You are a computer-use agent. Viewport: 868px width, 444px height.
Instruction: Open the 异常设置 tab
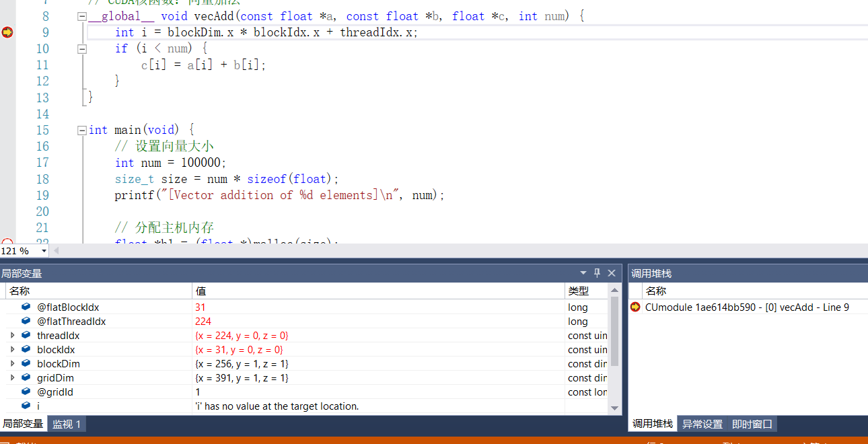pos(702,424)
